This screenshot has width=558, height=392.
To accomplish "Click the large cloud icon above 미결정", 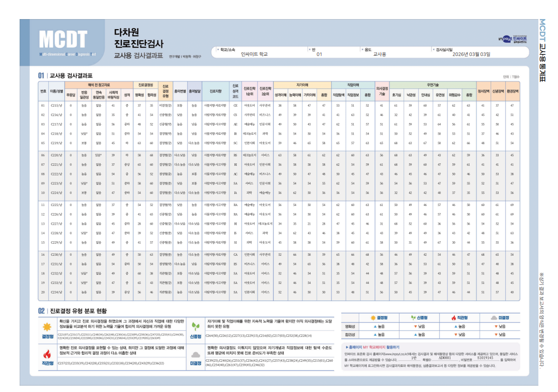I will [x=195, y=355].
